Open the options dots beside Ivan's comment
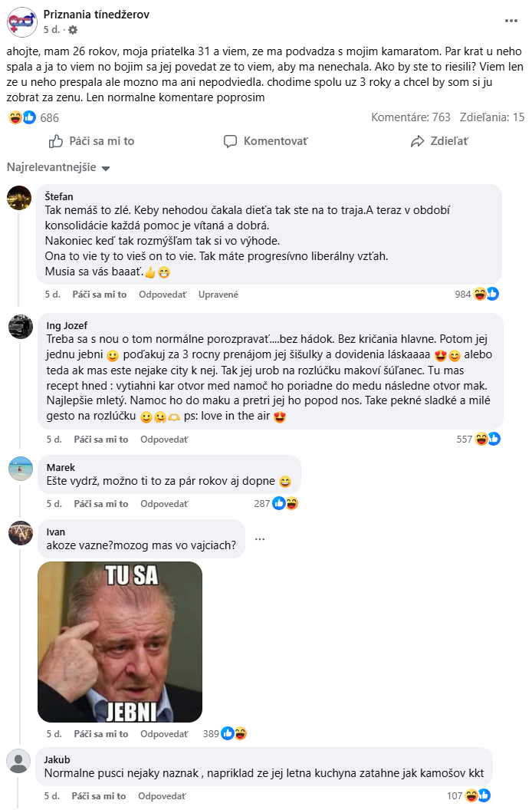This screenshot has width=532, height=810. pyautogui.click(x=259, y=538)
